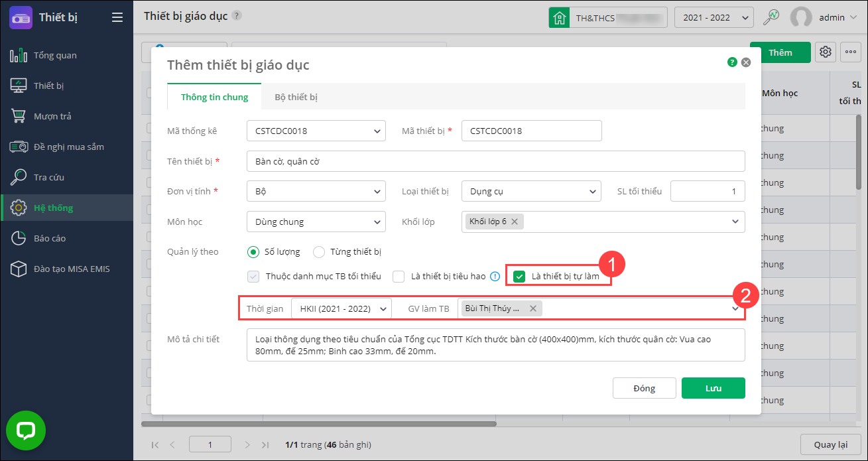Viewport: 868px width, 461px height.
Task: Remove the Bùi Thị Thúy teacher tag
Action: [533, 308]
